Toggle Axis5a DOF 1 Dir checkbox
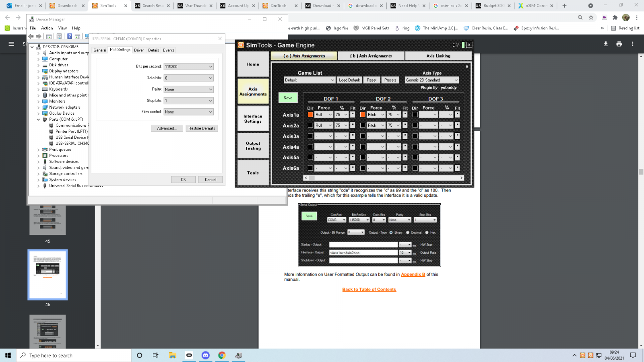The height and width of the screenshot is (362, 644). [x=310, y=157]
